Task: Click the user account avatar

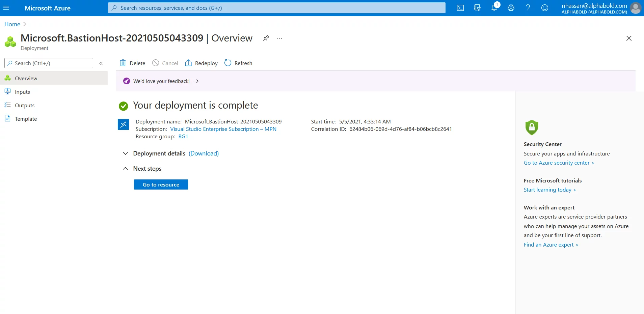Action: pos(636,8)
